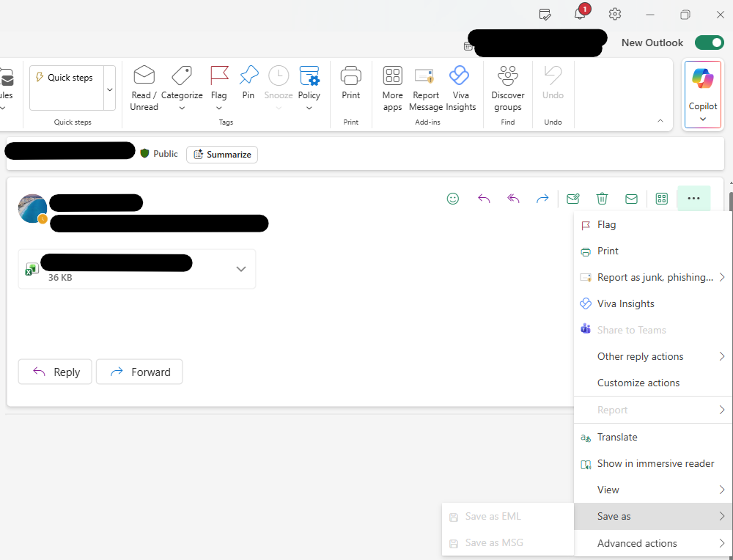Click the Apps grid icon in message header
This screenshot has height=560, width=733.
pos(661,199)
